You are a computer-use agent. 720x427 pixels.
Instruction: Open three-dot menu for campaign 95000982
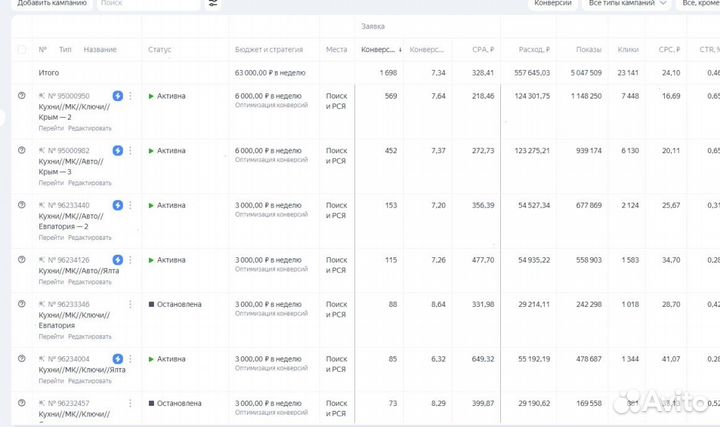(x=130, y=150)
